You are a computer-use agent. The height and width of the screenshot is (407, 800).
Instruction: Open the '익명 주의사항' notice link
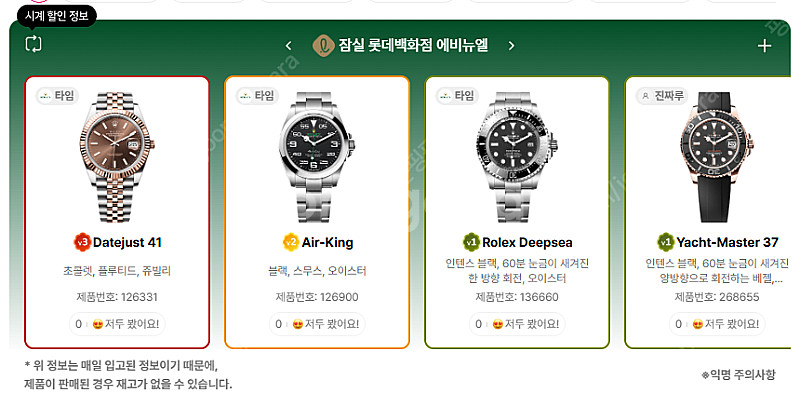click(x=738, y=375)
